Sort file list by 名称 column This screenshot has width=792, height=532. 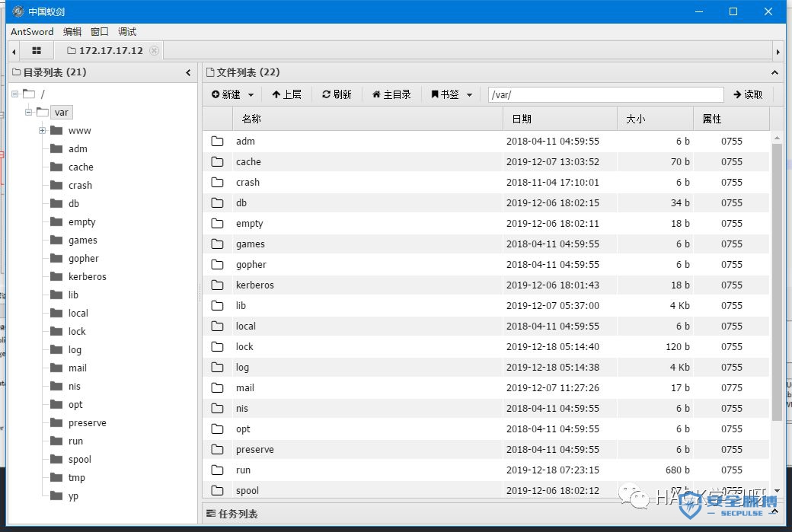pyautogui.click(x=368, y=119)
